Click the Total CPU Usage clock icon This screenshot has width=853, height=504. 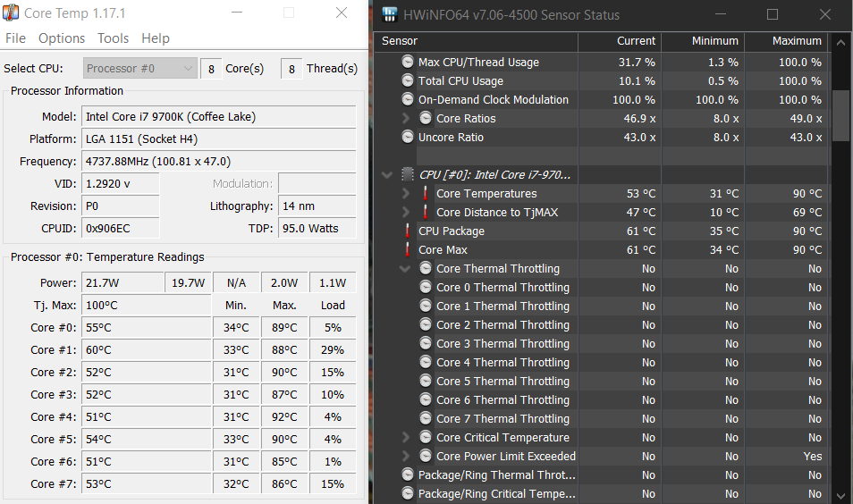pos(408,81)
